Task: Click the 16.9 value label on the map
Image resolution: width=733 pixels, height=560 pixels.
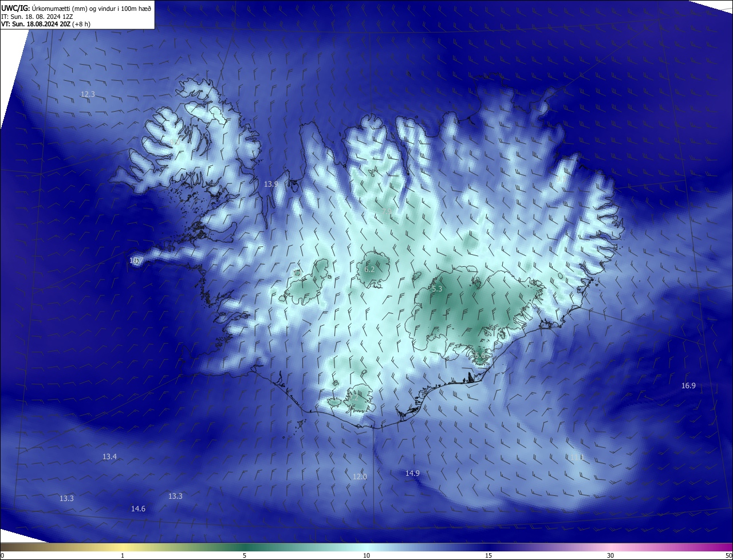Action: click(x=688, y=386)
